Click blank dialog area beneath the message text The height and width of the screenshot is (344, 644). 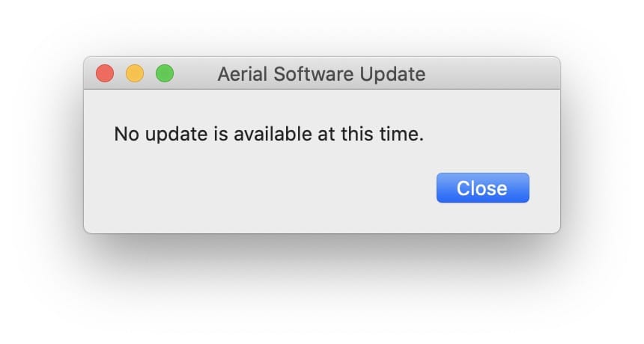coord(263,160)
